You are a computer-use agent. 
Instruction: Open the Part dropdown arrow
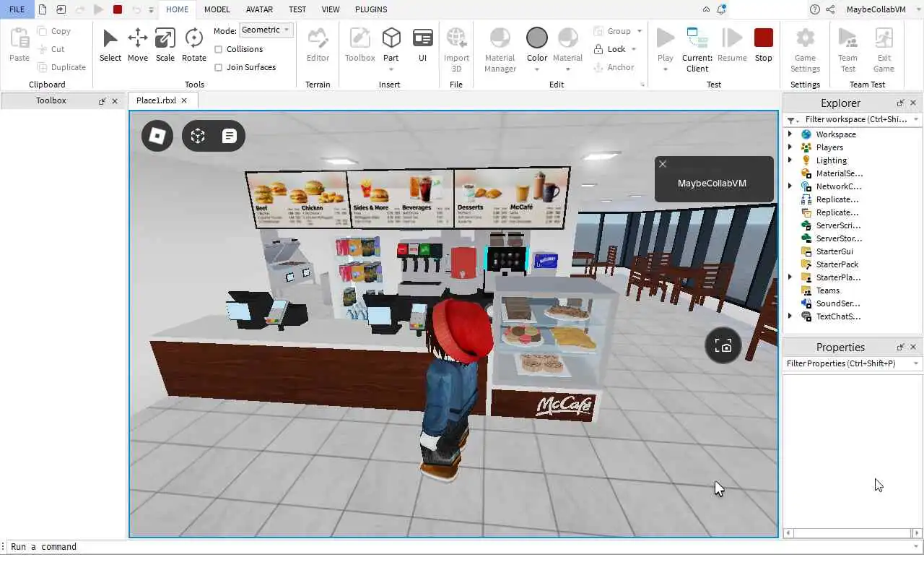pyautogui.click(x=391, y=69)
